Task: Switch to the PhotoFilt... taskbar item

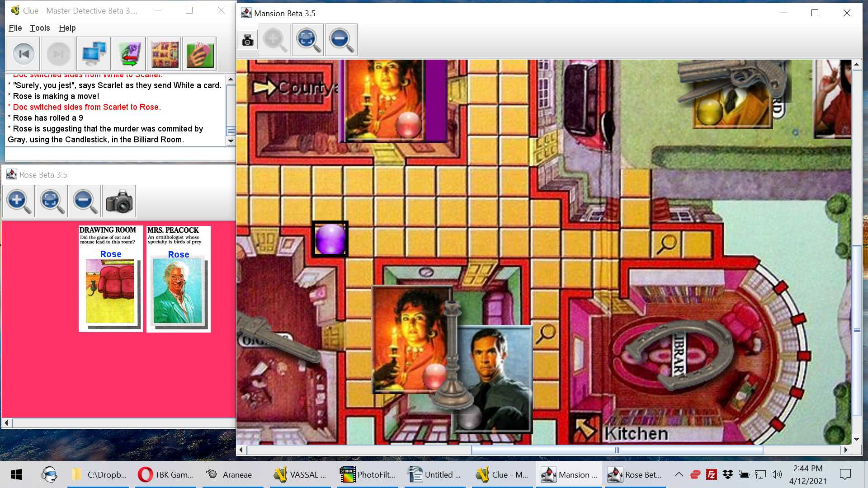Action: 368,474
